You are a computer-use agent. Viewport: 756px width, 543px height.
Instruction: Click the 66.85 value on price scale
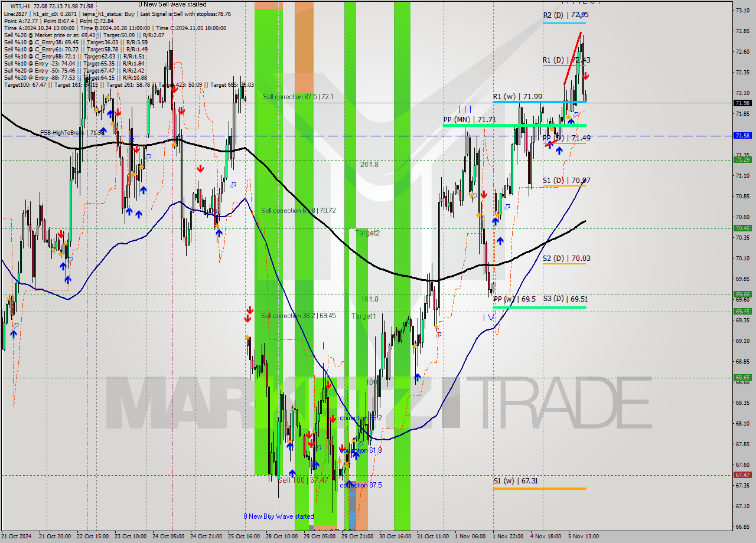point(743,526)
